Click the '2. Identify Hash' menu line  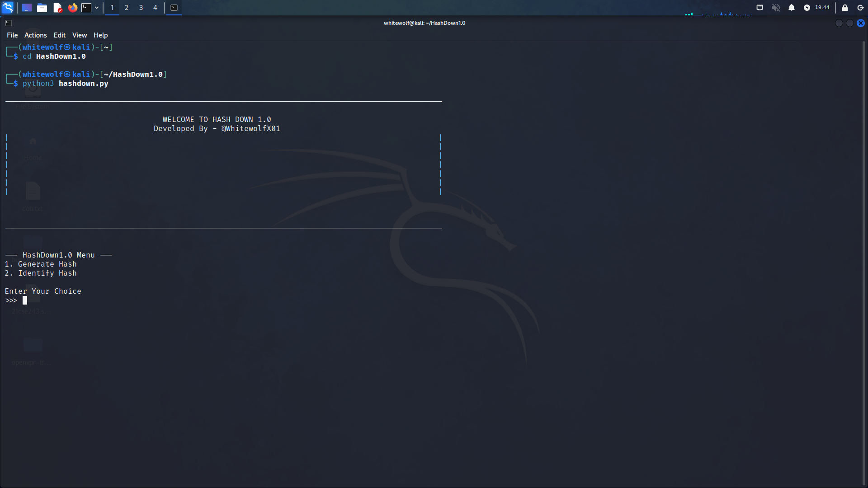[x=41, y=273]
